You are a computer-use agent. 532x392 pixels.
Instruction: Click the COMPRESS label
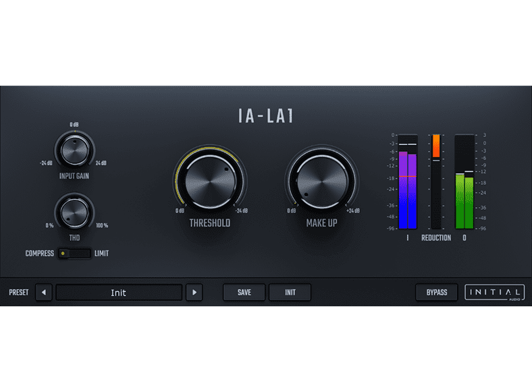coord(40,253)
